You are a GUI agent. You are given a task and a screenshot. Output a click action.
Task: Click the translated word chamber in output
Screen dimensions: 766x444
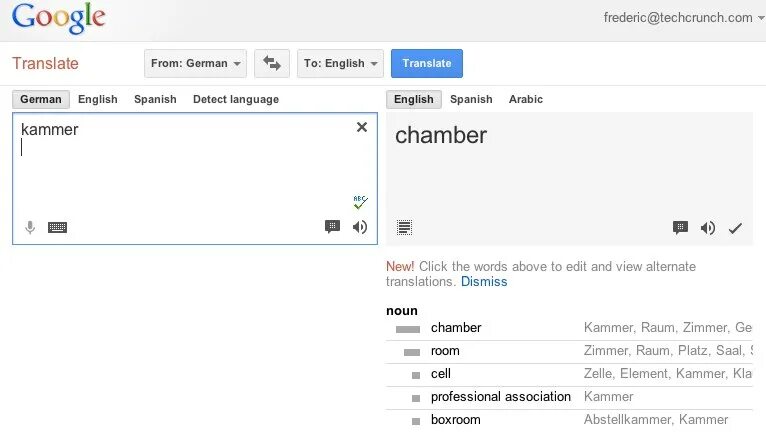click(441, 135)
